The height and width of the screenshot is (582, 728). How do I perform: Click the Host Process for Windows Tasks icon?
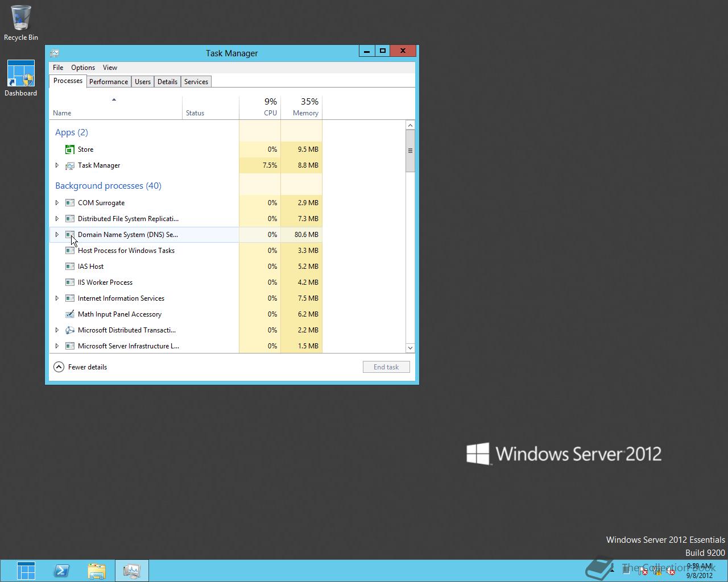click(x=70, y=251)
